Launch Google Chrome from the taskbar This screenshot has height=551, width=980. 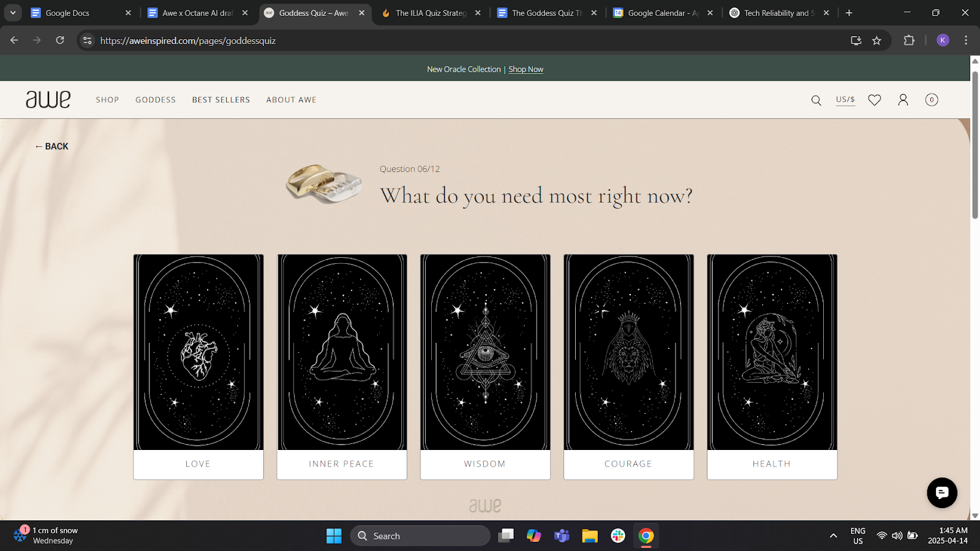click(x=646, y=535)
